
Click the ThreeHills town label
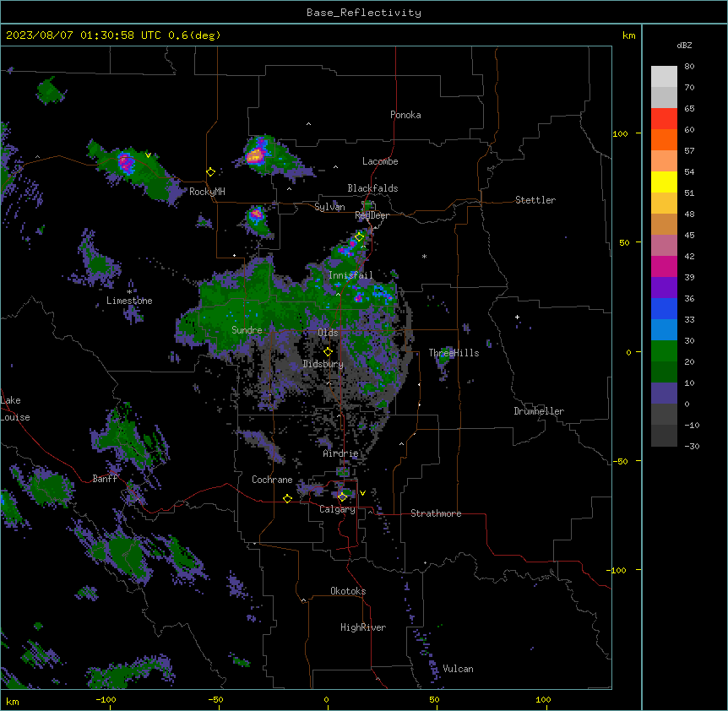click(x=454, y=353)
